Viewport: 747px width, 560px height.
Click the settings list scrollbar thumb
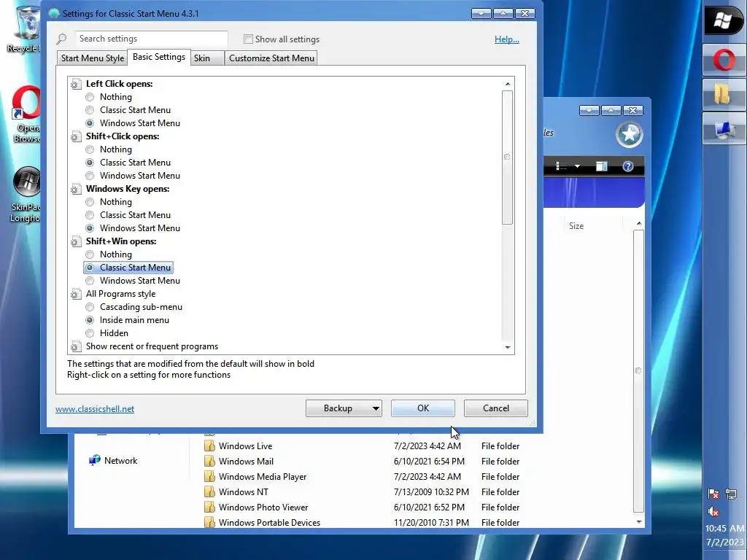tap(508, 157)
